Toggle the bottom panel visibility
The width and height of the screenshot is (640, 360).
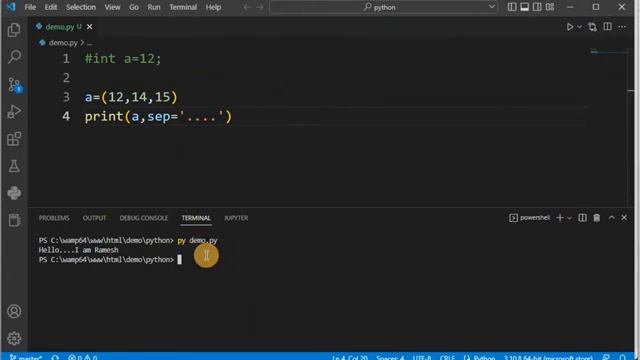(x=524, y=7)
